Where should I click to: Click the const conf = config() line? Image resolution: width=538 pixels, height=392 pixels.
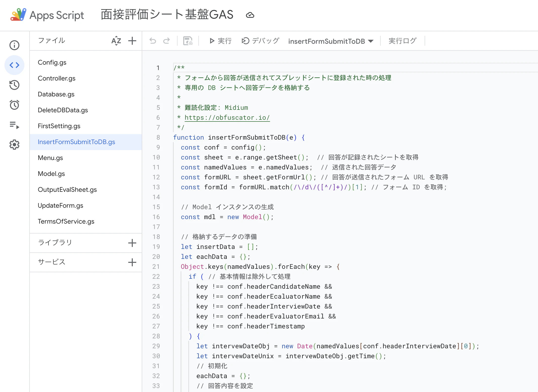(x=223, y=147)
